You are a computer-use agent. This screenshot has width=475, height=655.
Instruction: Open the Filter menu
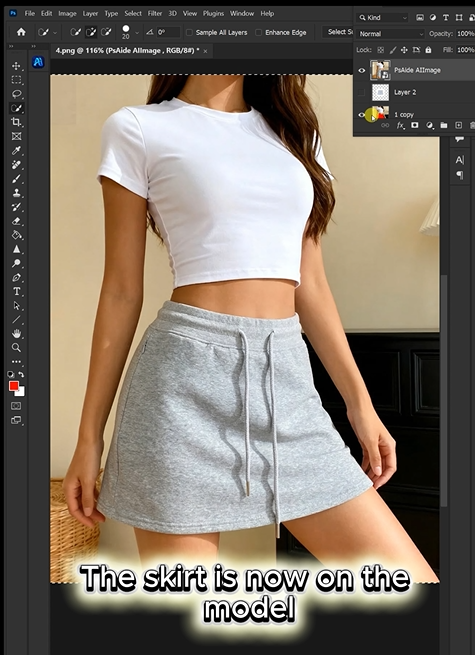coord(155,13)
